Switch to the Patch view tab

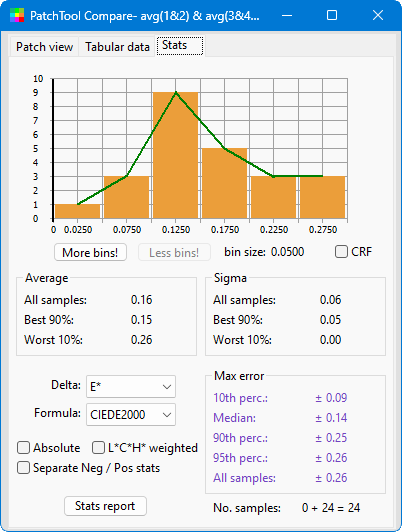click(44, 46)
